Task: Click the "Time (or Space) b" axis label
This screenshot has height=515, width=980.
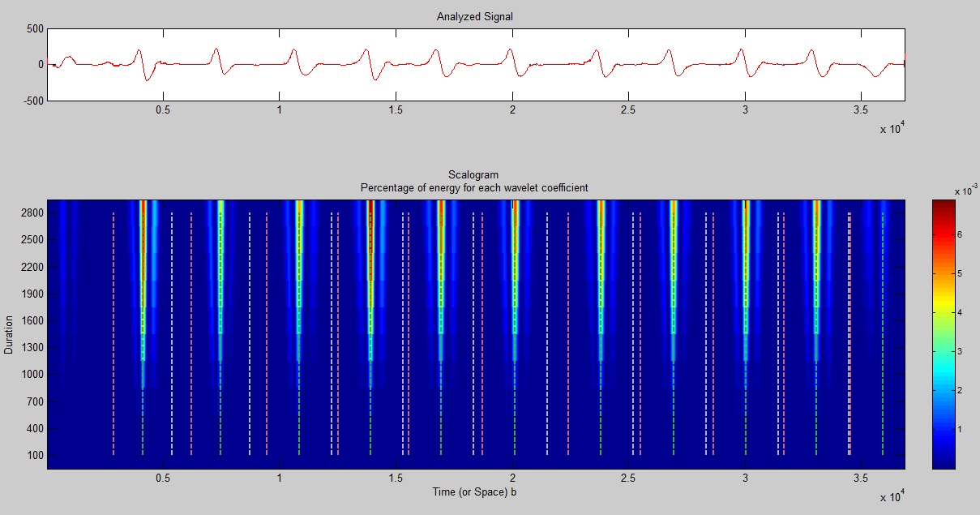Action: (474, 492)
